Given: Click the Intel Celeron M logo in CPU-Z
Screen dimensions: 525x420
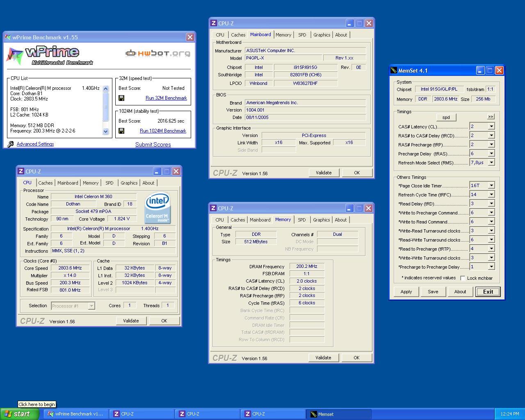Looking at the screenshot, I should 158,209.
